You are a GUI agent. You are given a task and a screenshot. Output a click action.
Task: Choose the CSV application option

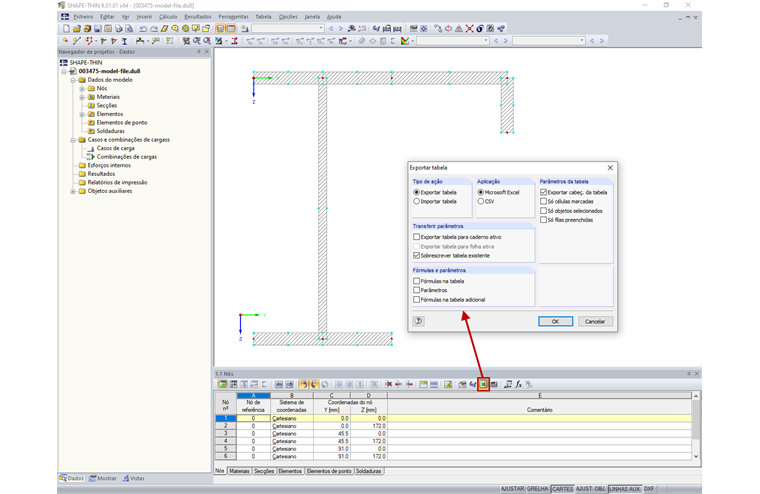(x=480, y=201)
